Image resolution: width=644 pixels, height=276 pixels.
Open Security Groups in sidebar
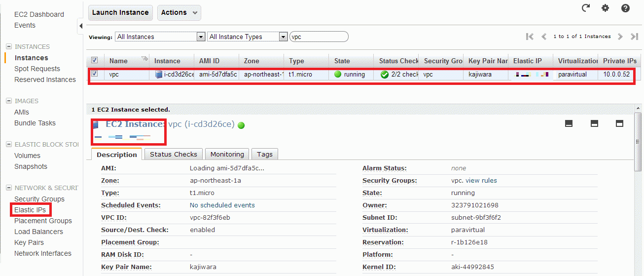[39, 199]
